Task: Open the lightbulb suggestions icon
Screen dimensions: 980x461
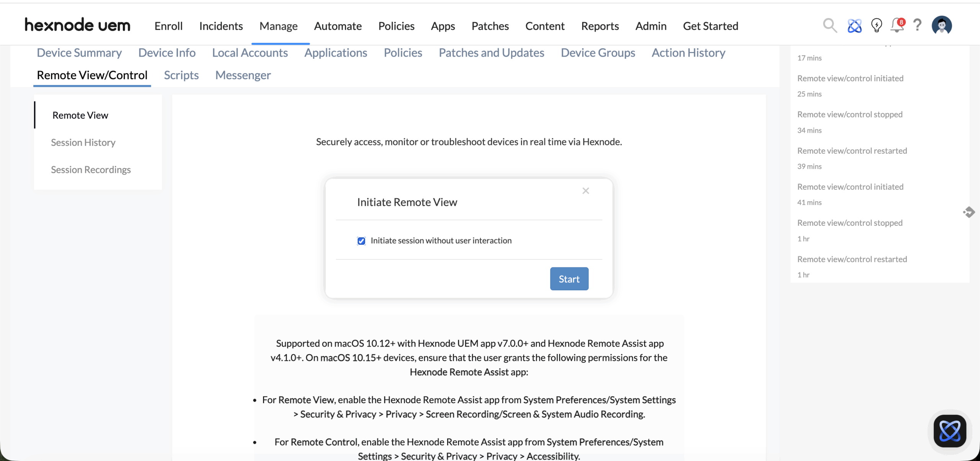Action: click(x=876, y=26)
